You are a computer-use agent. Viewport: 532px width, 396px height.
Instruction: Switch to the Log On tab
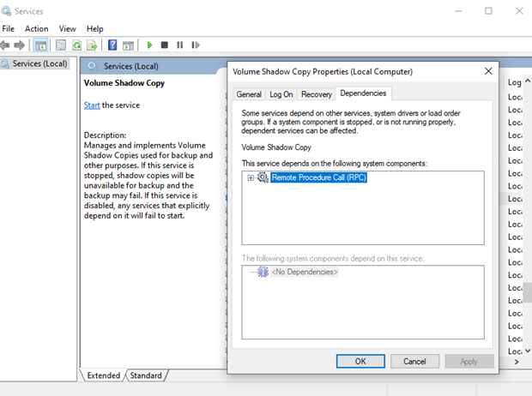pyautogui.click(x=281, y=94)
